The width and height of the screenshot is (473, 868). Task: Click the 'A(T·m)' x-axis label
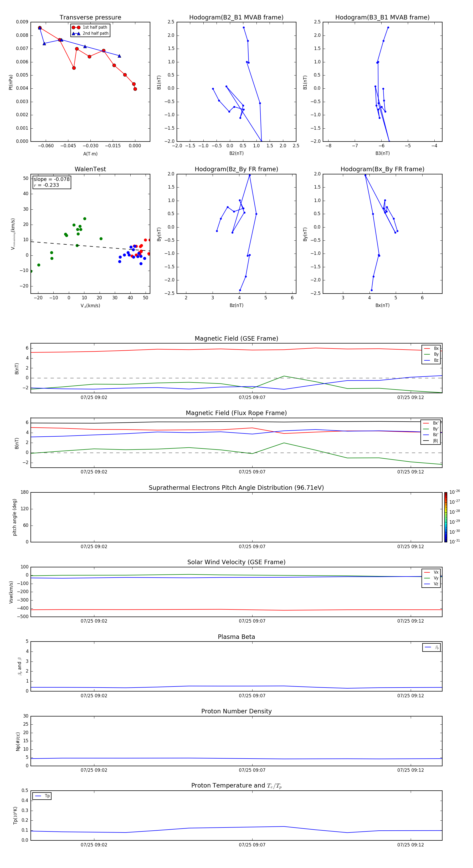90,154
